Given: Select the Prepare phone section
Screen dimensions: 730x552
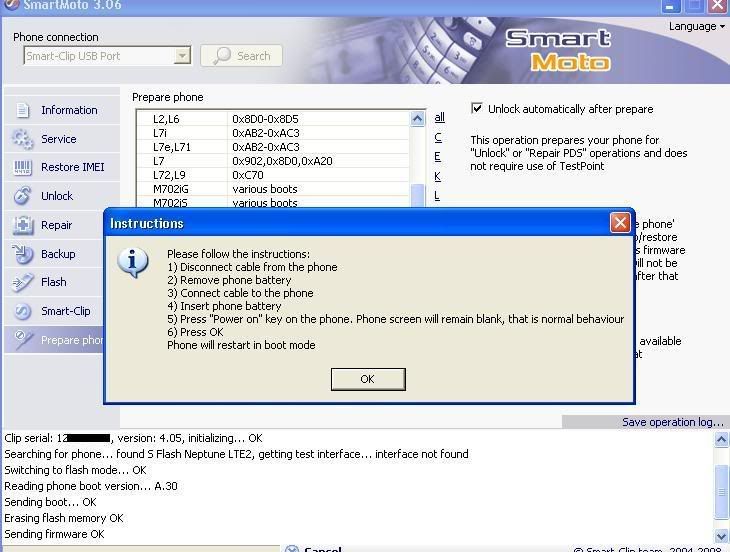Looking at the screenshot, I should tap(54, 340).
